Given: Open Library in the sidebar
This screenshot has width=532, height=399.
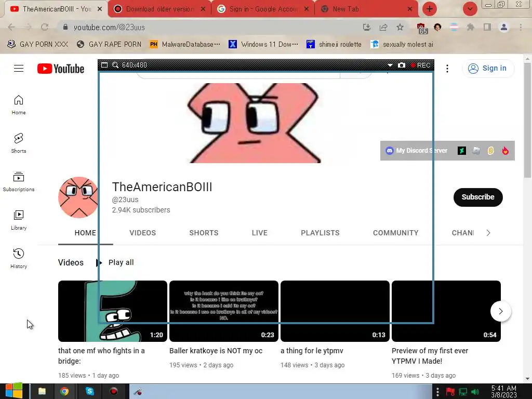Looking at the screenshot, I should click(19, 220).
